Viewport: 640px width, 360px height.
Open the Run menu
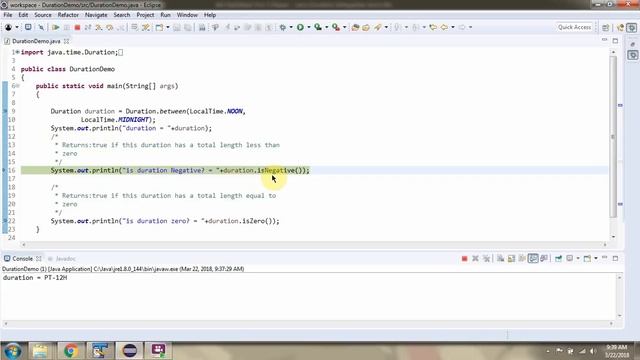pos(165,15)
